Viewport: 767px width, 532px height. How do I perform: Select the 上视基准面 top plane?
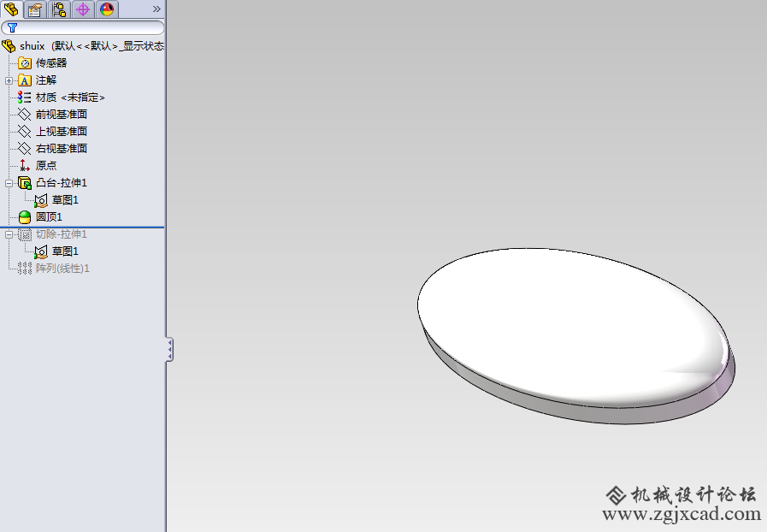pyautogui.click(x=62, y=132)
